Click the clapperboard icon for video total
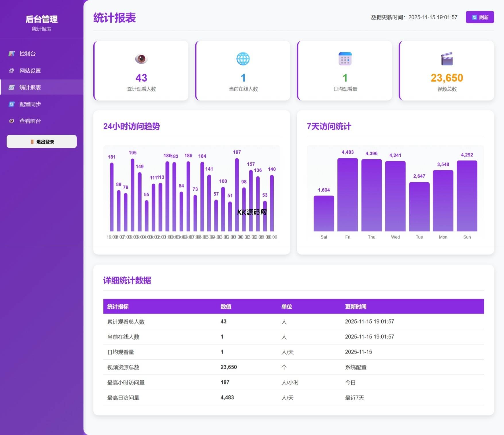The height and width of the screenshot is (435, 504). click(x=447, y=59)
